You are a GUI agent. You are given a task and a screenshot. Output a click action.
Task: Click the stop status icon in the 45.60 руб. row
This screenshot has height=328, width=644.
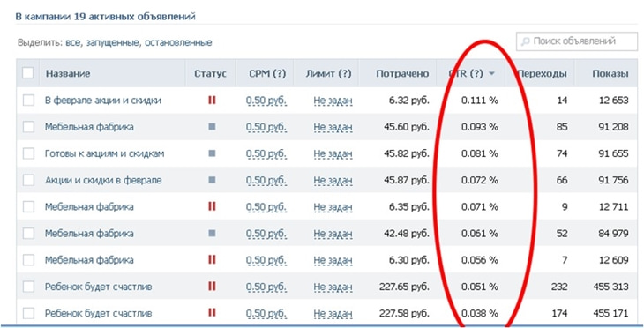tap(212, 127)
